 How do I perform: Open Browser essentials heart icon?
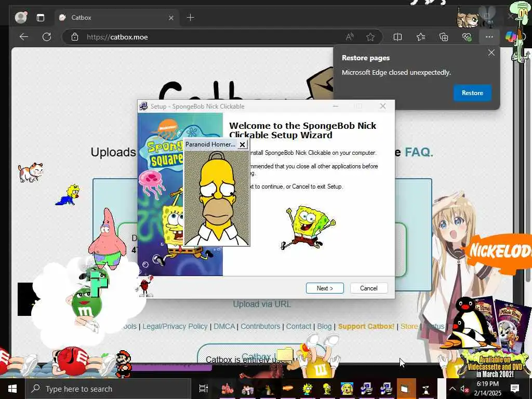[467, 37]
